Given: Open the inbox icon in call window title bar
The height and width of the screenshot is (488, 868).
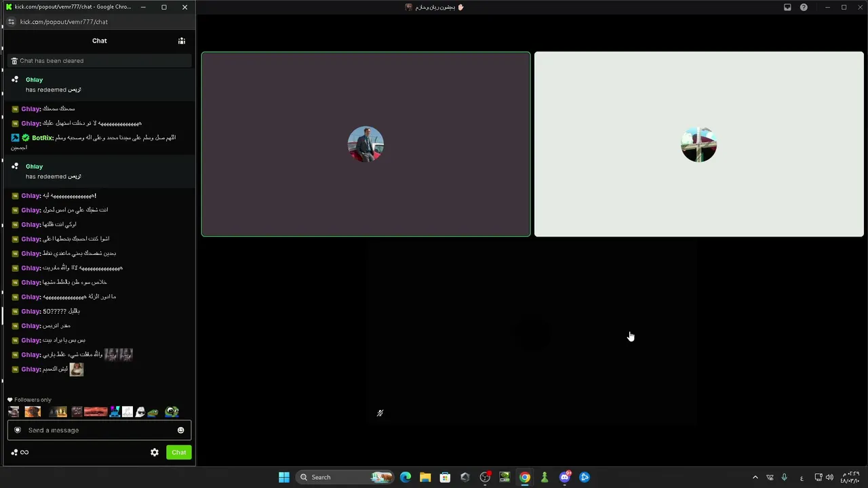Looking at the screenshot, I should coord(787,7).
